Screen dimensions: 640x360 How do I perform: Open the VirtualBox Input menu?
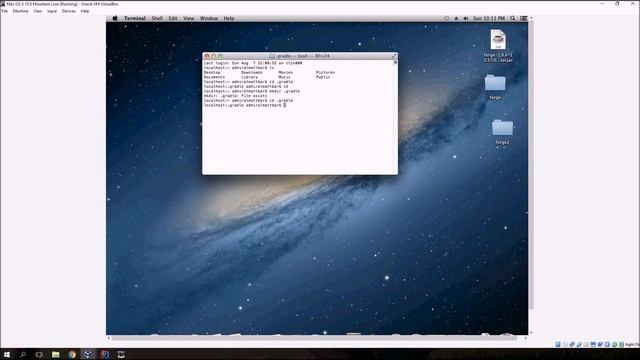point(52,11)
